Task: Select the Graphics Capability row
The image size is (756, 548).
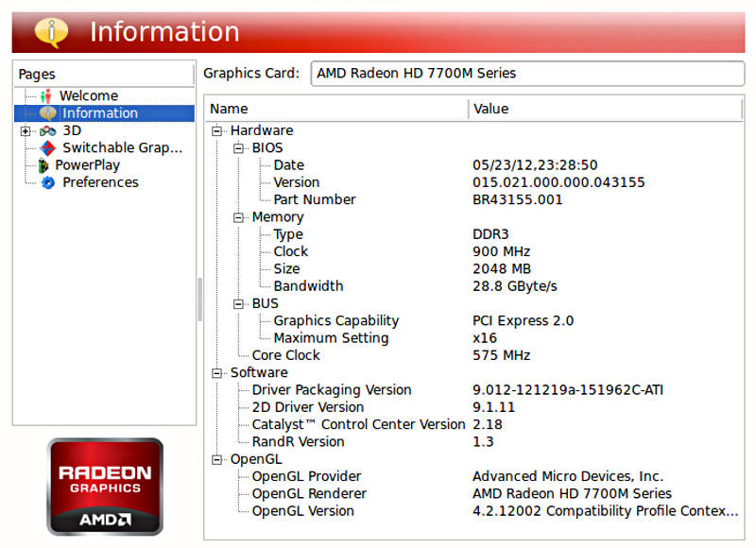Action: [x=476, y=321]
